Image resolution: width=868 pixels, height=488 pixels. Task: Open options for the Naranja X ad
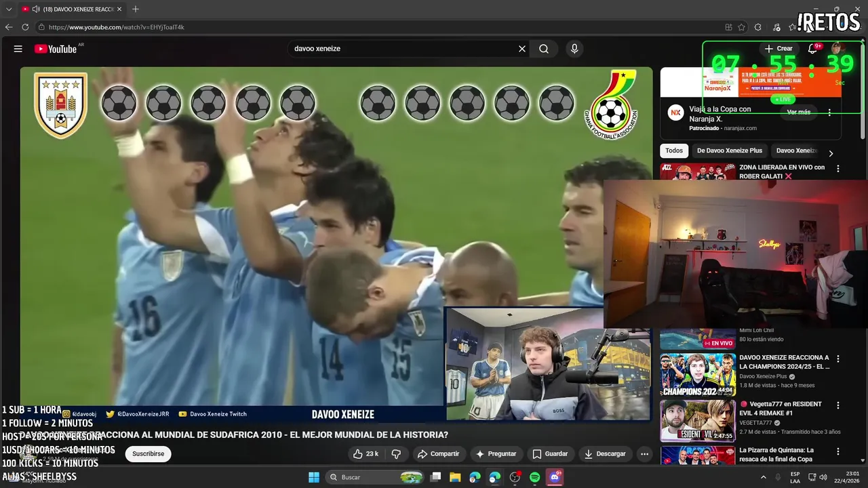[x=830, y=113]
